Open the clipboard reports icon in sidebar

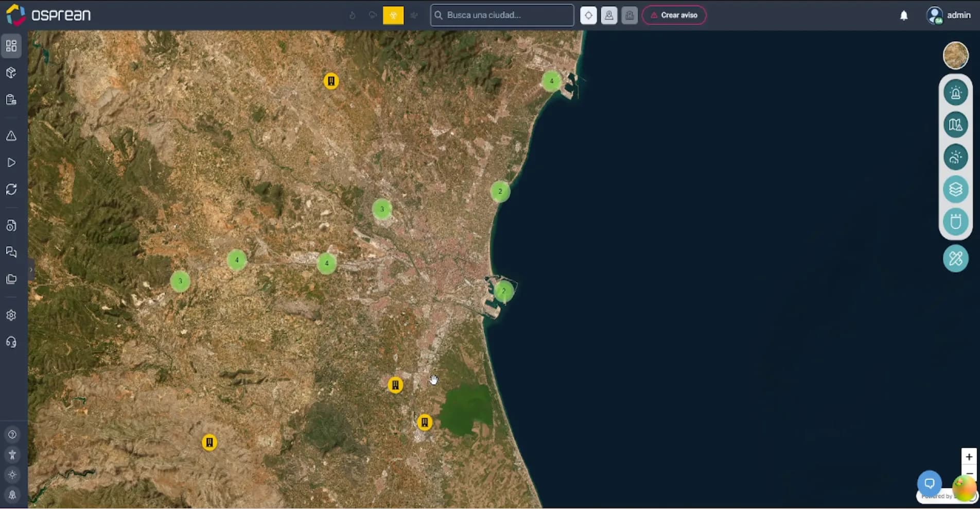click(11, 99)
